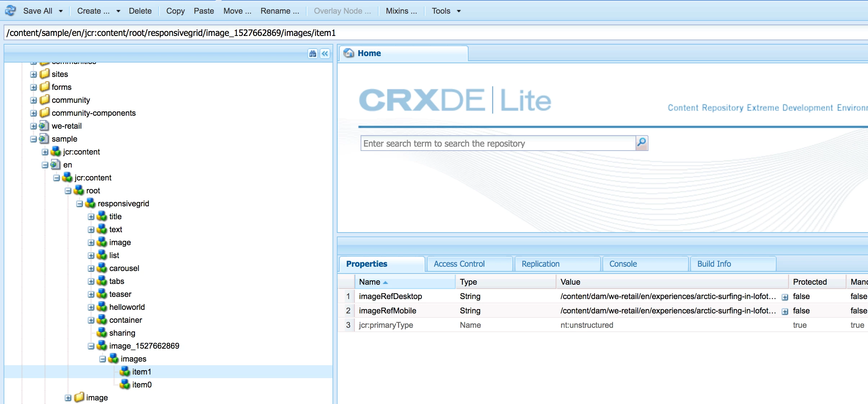Open the Save All dropdown arrow

pyautogui.click(x=61, y=11)
